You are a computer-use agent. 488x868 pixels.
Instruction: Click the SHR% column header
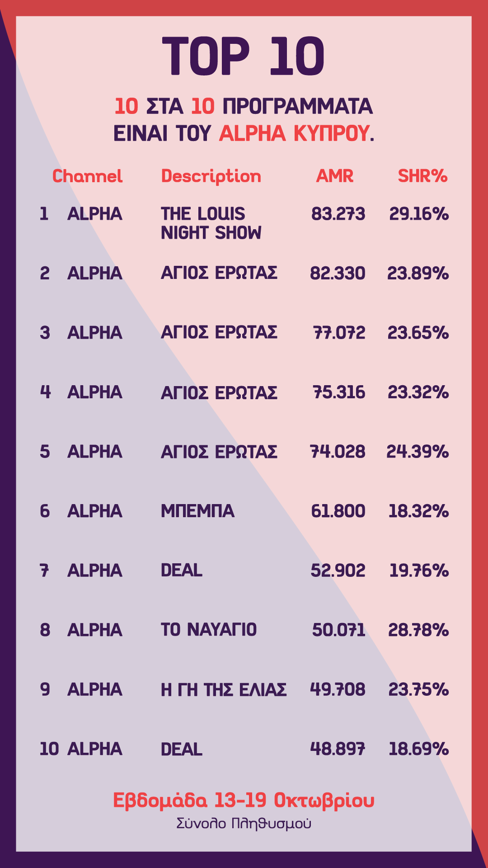422,176
